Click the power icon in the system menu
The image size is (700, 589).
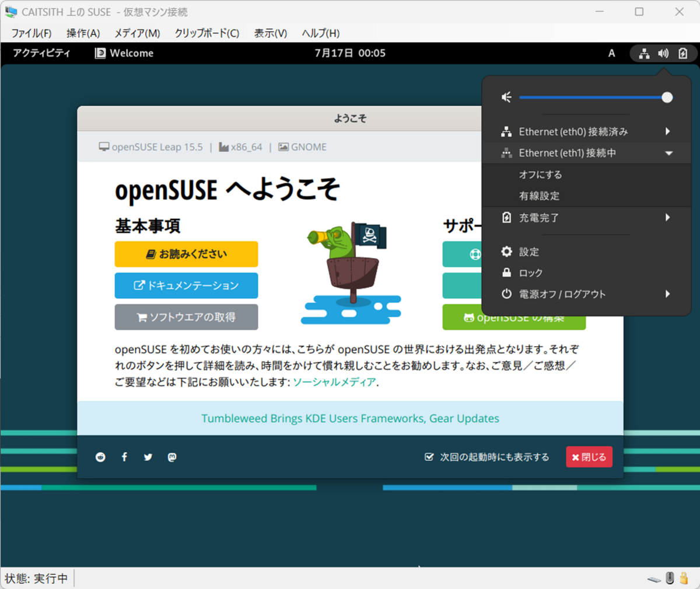pos(506,294)
